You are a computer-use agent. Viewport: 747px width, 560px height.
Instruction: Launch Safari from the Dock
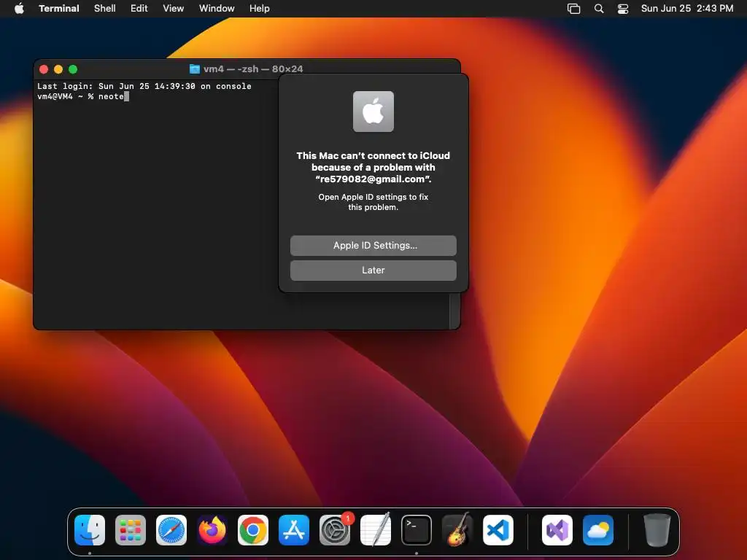[x=171, y=530]
